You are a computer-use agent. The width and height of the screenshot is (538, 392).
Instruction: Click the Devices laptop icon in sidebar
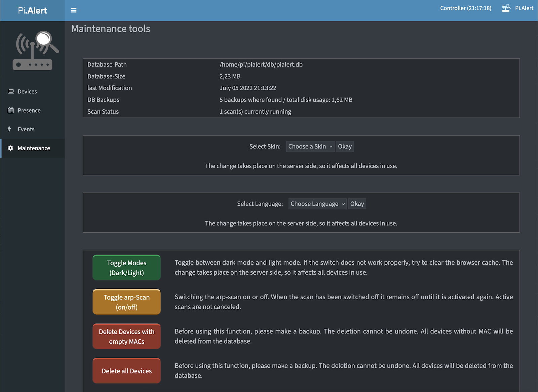[11, 91]
